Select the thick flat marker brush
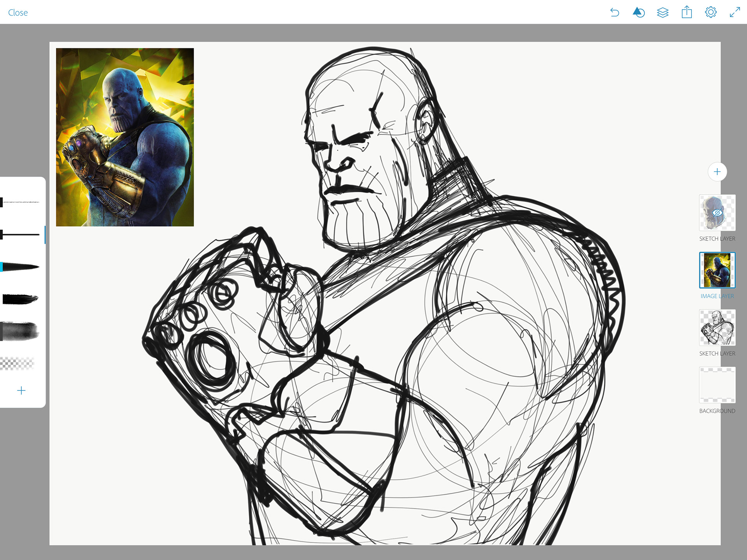This screenshot has width=747, height=560. click(20, 299)
